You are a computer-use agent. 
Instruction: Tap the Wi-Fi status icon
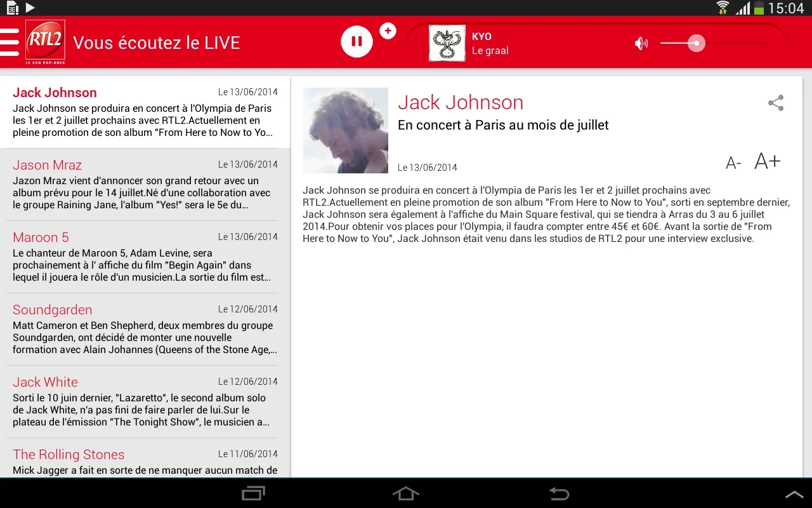tap(723, 8)
